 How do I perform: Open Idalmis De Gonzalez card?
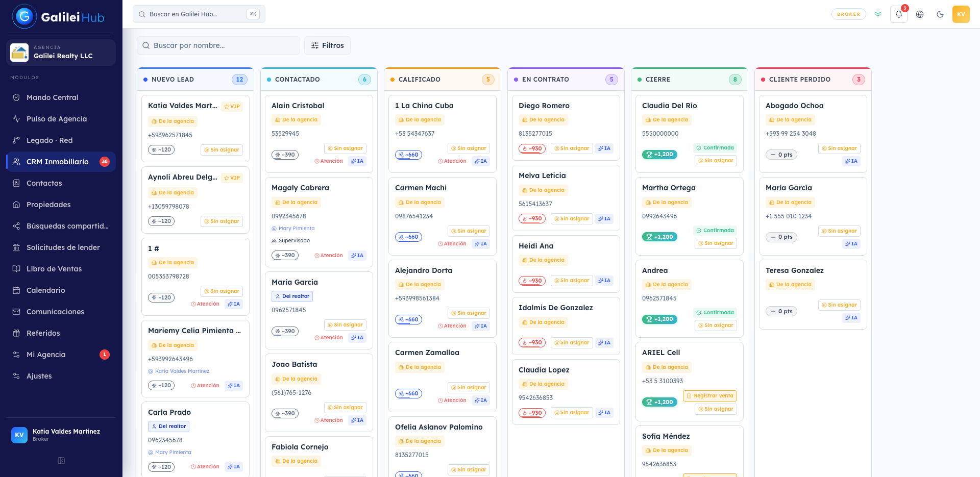point(566,326)
